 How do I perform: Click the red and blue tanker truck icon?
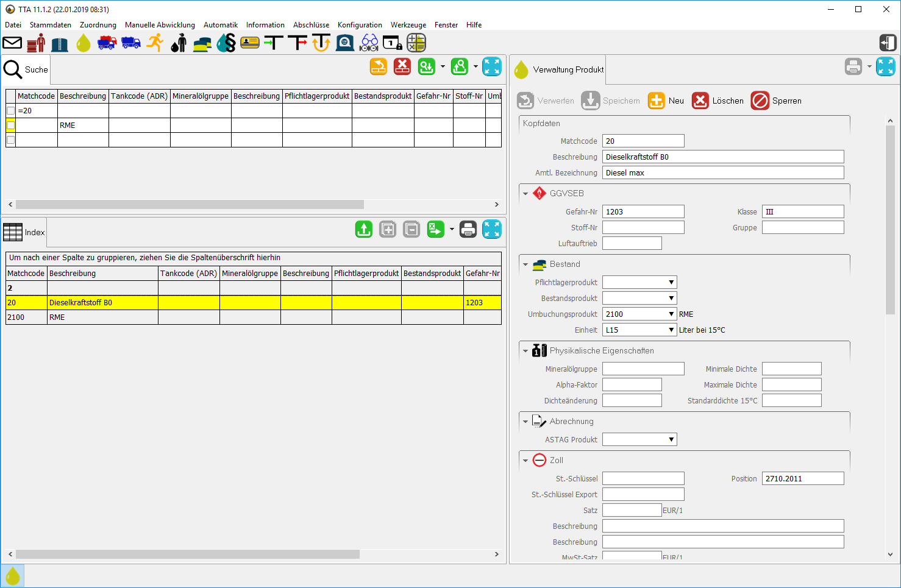pos(107,43)
